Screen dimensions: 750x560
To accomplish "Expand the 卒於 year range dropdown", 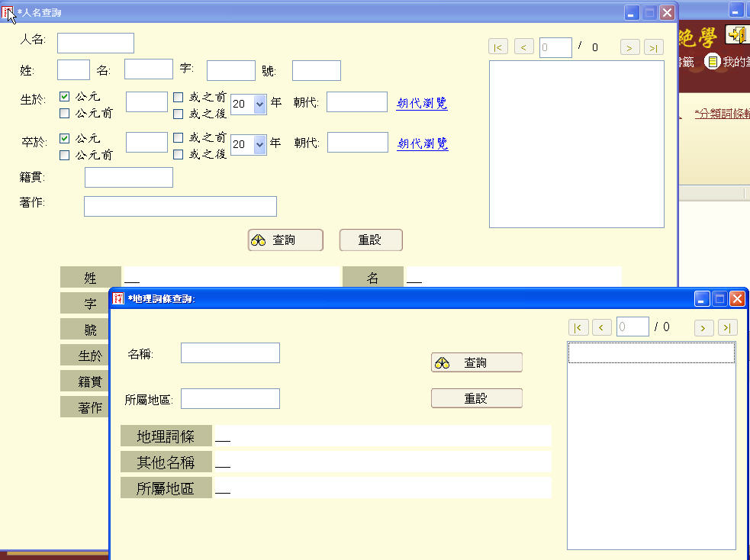I will pos(259,144).
